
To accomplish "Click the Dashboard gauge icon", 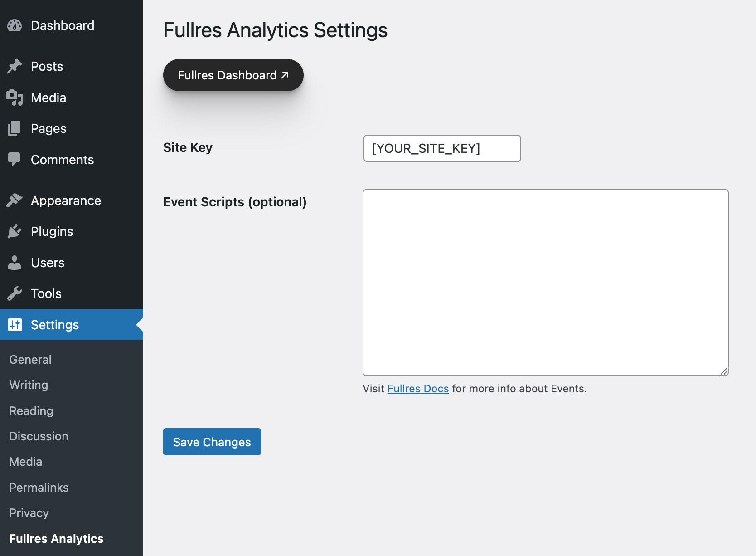I will coord(15,25).
